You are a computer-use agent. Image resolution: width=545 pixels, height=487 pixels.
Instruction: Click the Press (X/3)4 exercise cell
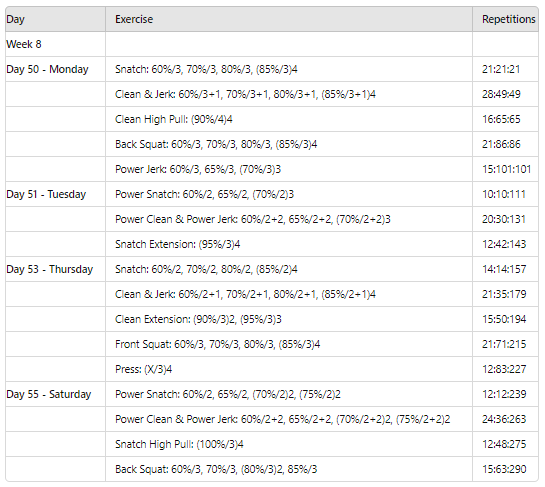coord(289,369)
